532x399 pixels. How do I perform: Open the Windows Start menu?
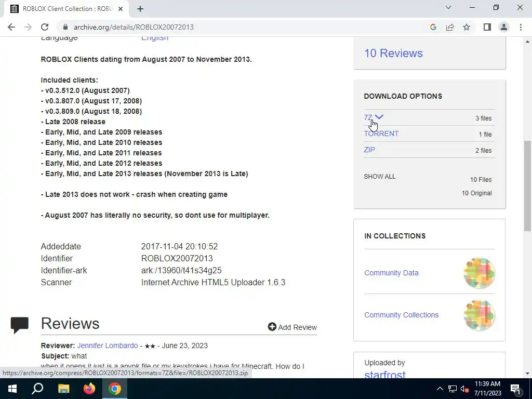coord(12,389)
